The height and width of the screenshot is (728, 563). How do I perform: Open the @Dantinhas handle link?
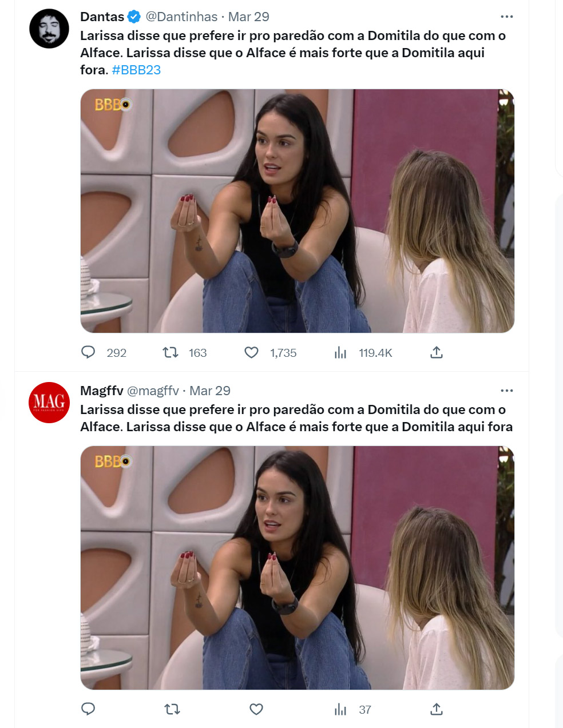click(181, 17)
